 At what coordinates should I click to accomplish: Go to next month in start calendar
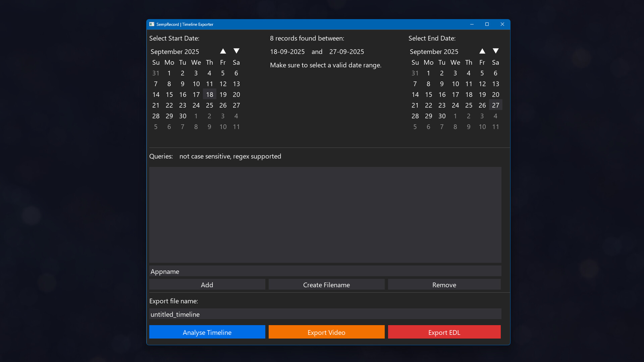tap(236, 51)
